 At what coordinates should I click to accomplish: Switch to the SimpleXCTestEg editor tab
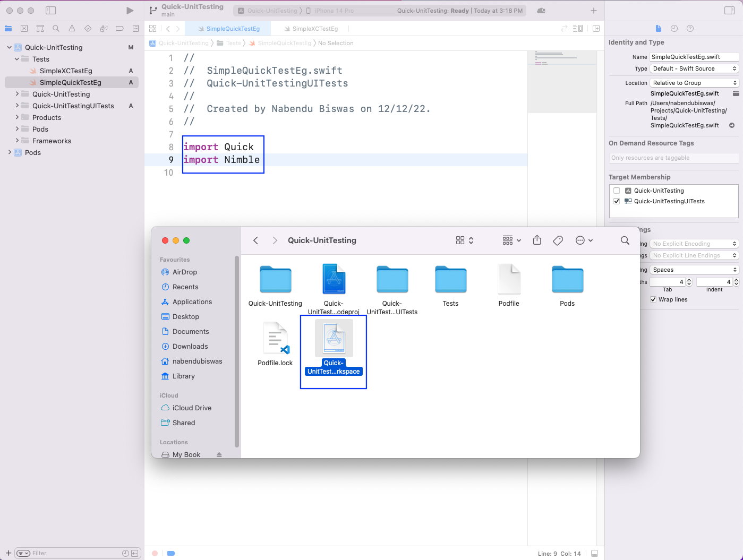tap(311, 29)
